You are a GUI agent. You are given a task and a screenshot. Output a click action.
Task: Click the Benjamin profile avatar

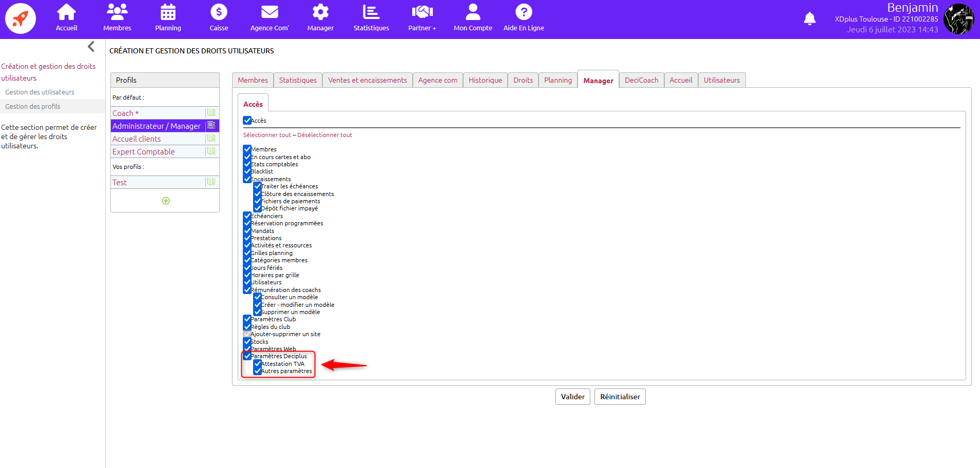tap(958, 19)
